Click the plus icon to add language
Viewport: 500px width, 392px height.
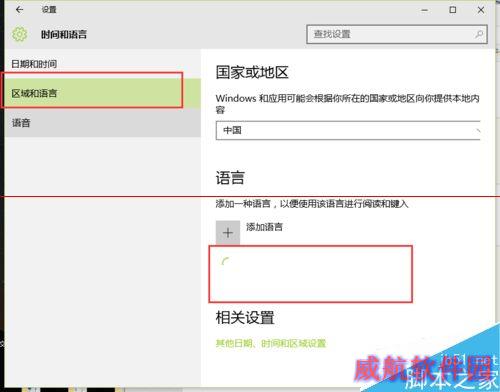[x=228, y=232]
